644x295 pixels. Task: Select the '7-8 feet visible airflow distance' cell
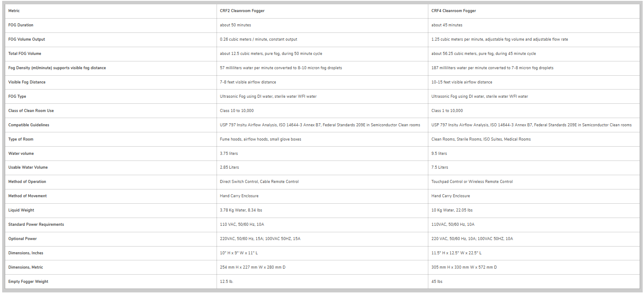point(248,82)
